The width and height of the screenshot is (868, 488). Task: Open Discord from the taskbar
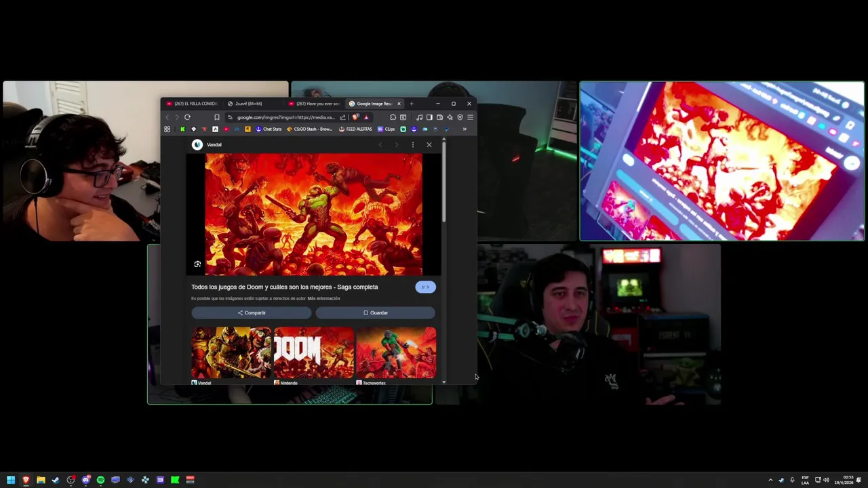point(86,480)
